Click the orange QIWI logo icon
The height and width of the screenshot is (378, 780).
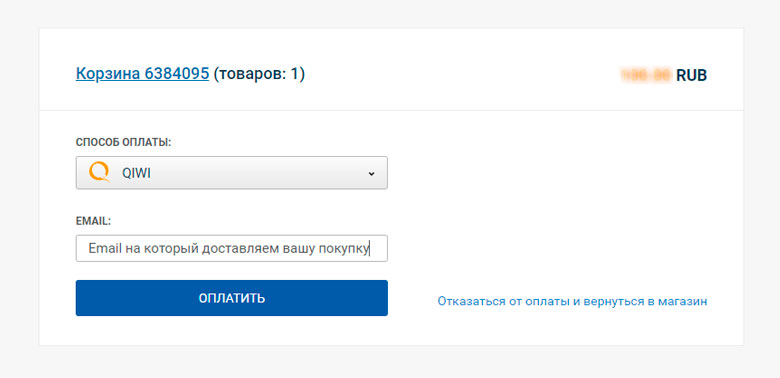click(x=98, y=173)
